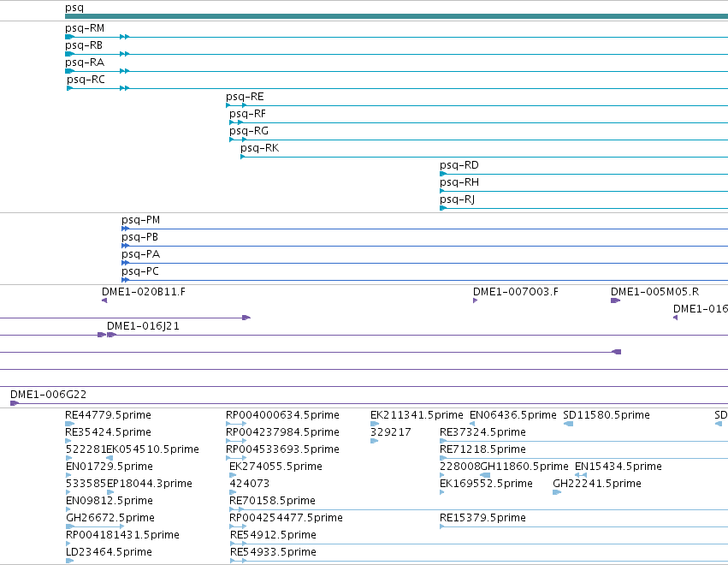Viewport: 728px width, 565px height.
Task: Select the DME1-016J21 label
Action: [x=143, y=326]
